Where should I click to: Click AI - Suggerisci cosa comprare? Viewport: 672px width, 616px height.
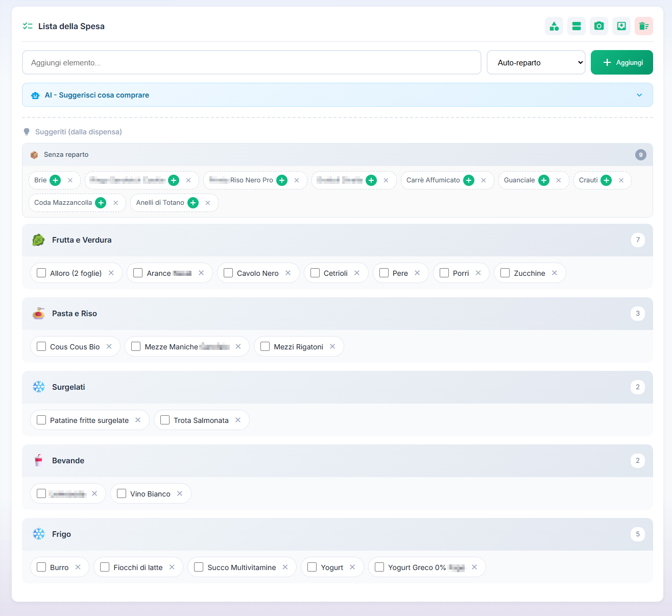coord(97,95)
